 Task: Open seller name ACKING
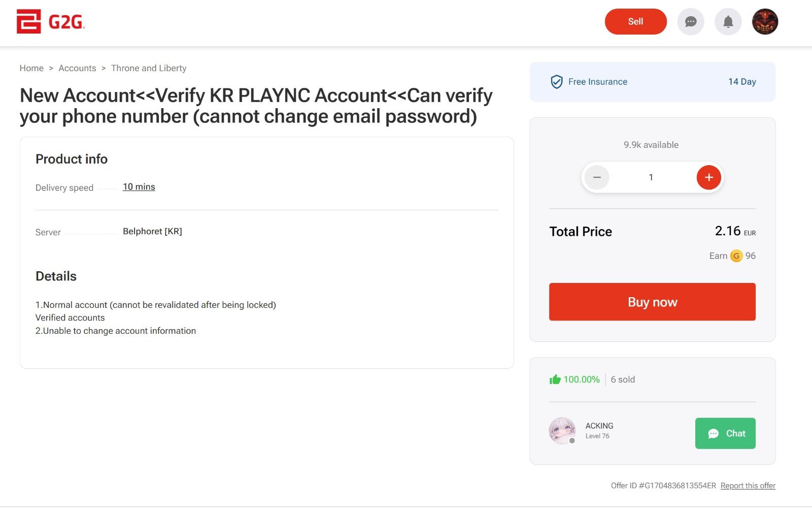pyautogui.click(x=599, y=426)
